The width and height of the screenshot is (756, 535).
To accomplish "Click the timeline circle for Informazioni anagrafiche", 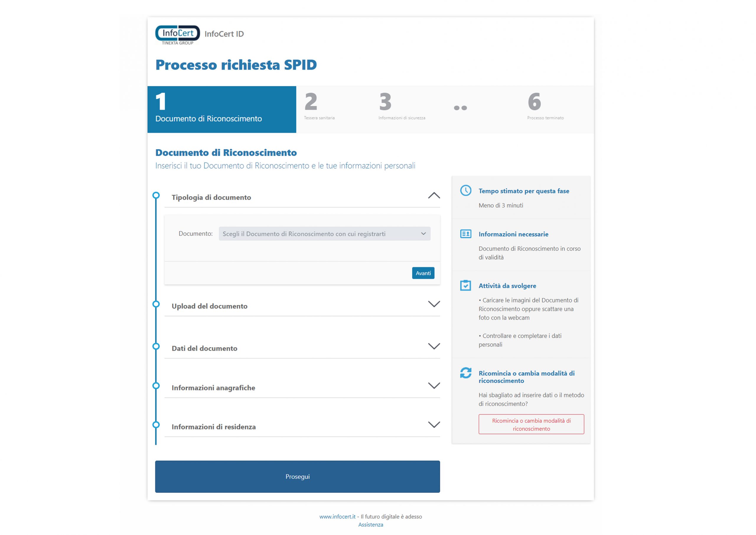I will click(156, 386).
